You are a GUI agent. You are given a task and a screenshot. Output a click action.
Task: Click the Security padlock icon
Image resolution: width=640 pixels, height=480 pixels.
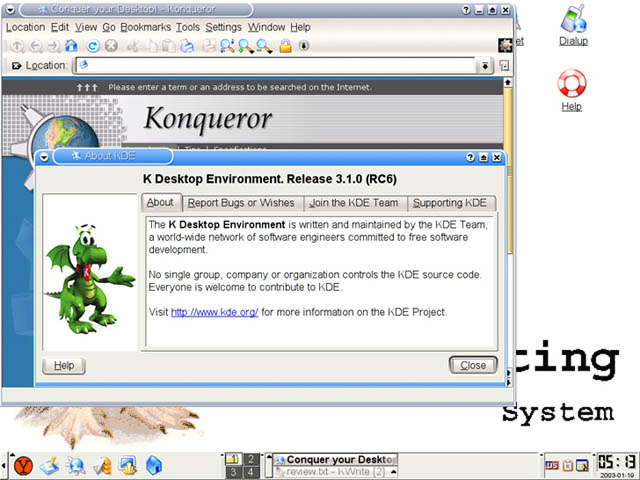pos(286,46)
